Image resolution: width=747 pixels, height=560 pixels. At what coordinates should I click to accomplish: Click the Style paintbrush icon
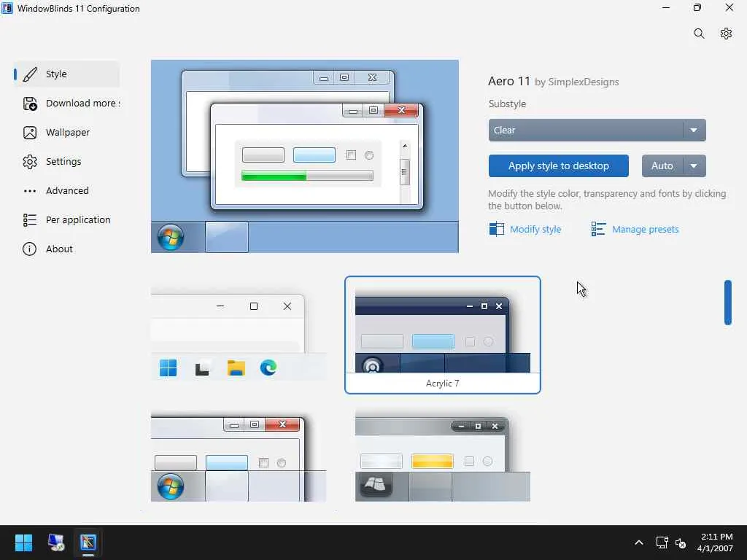pyautogui.click(x=29, y=74)
